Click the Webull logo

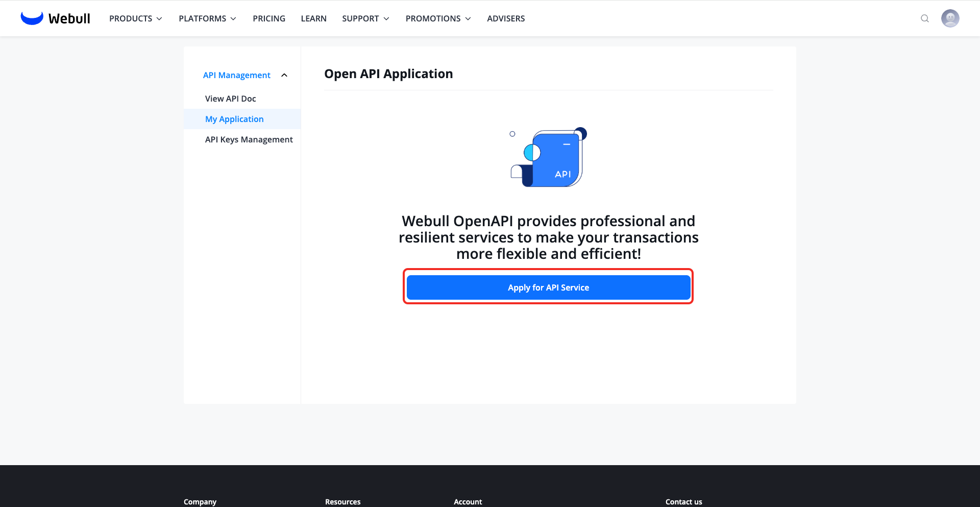(55, 18)
